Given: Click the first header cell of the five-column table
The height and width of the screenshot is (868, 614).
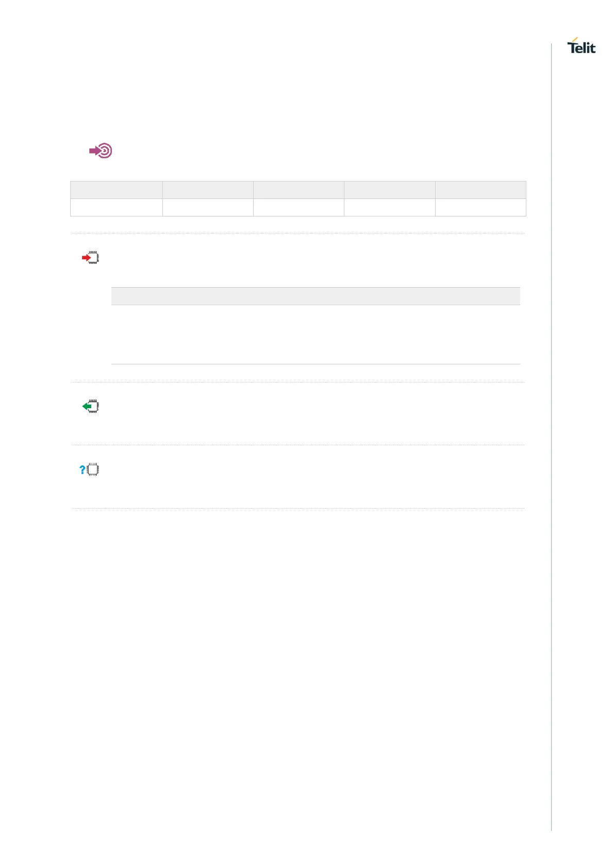Looking at the screenshot, I should point(117,190).
